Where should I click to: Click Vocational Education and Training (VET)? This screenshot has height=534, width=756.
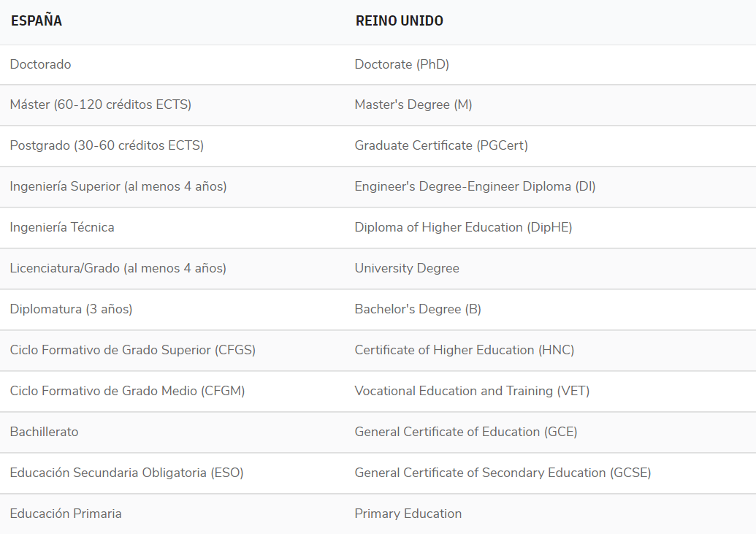click(472, 392)
